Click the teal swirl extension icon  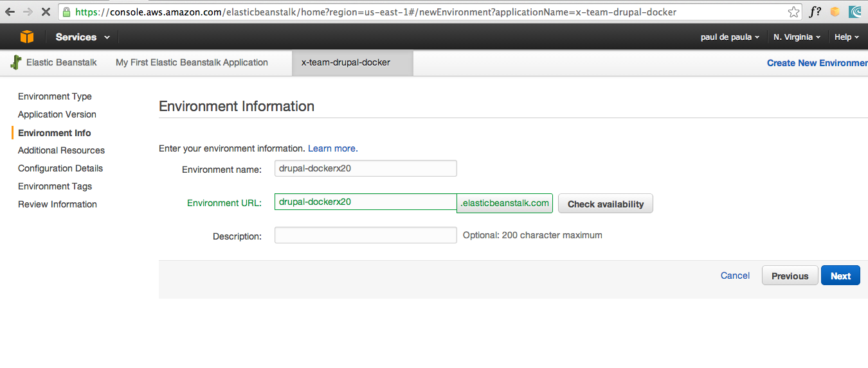click(x=855, y=12)
